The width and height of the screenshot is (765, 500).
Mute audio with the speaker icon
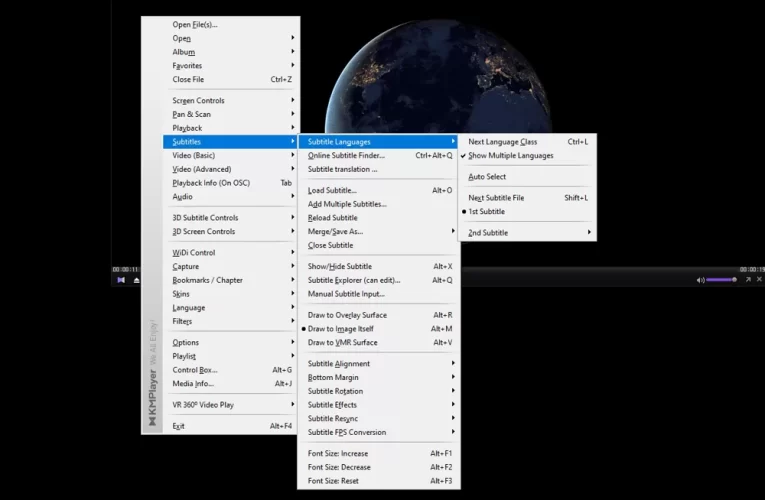[700, 280]
